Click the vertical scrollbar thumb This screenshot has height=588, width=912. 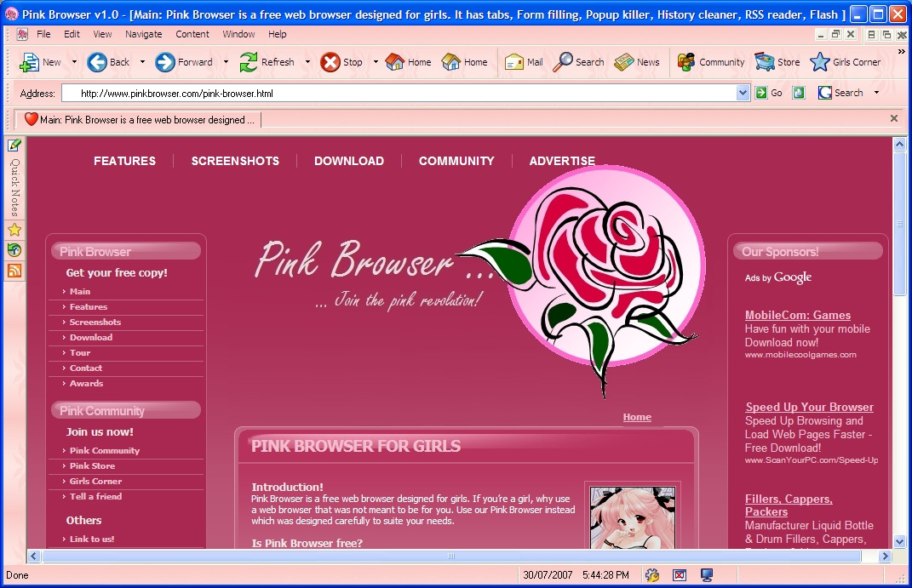point(899,224)
